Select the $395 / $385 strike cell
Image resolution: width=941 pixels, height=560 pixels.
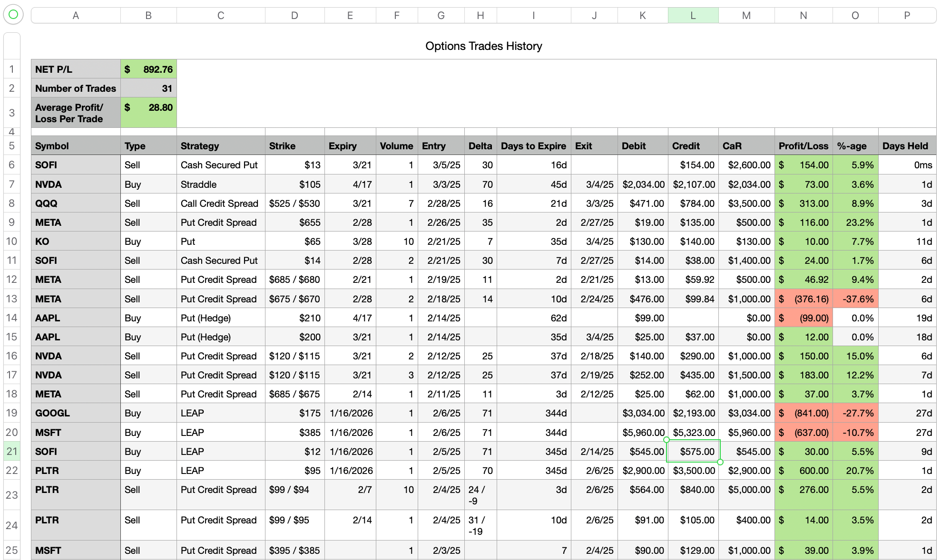pos(295,550)
